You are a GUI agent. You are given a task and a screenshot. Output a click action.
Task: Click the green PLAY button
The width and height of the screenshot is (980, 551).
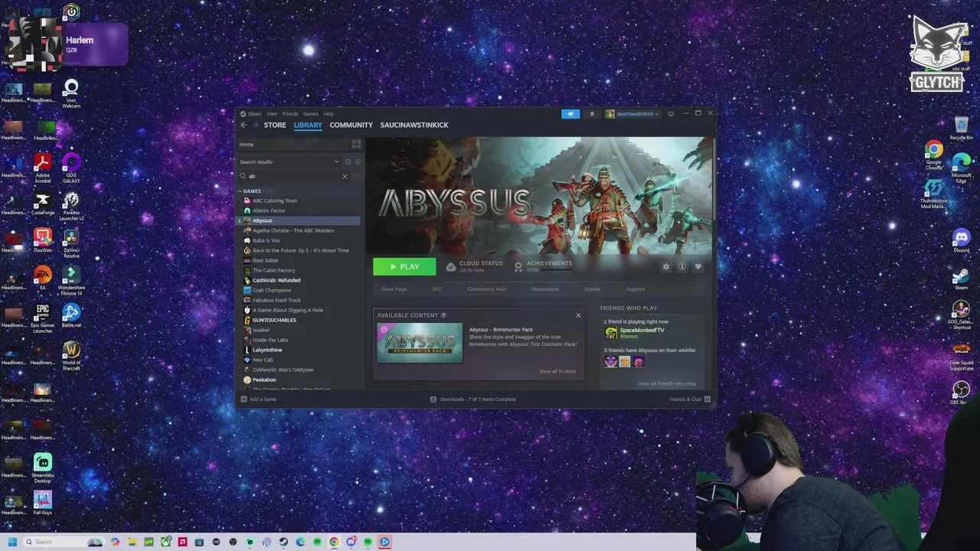[404, 266]
